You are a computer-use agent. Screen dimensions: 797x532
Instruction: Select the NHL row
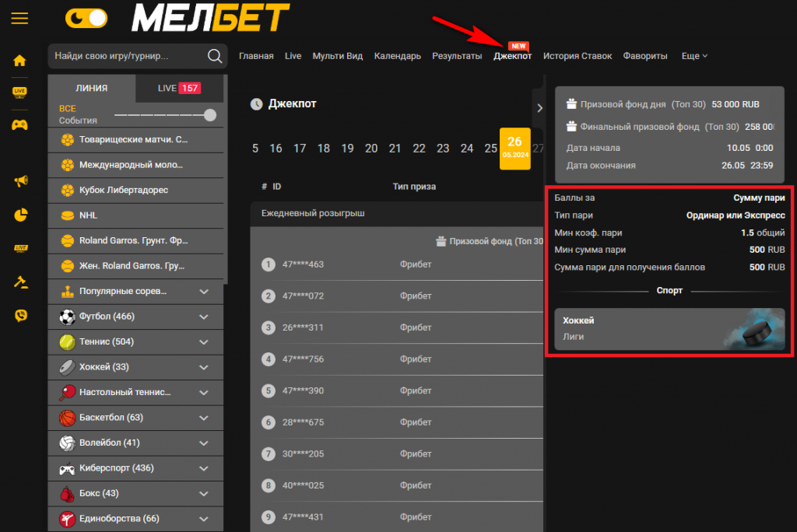click(135, 215)
